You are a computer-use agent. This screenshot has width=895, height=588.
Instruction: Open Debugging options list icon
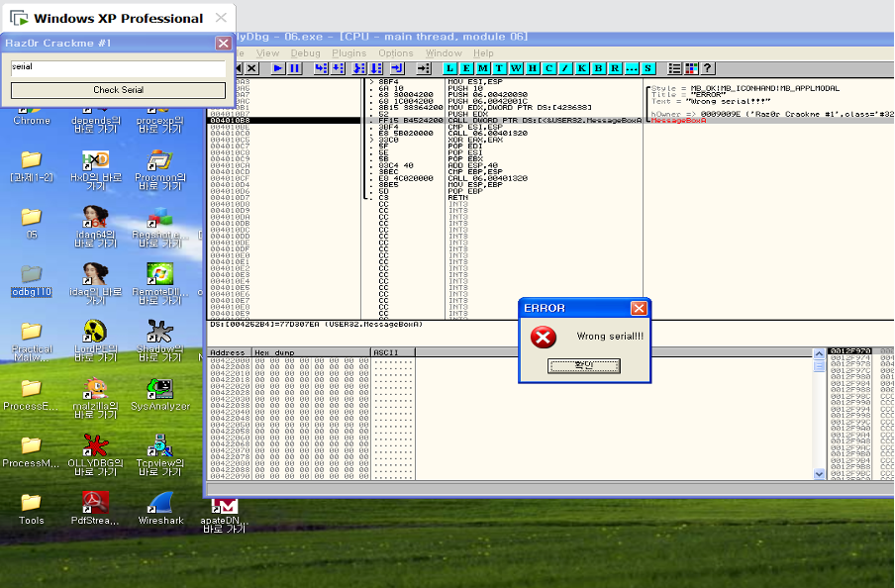click(674, 68)
